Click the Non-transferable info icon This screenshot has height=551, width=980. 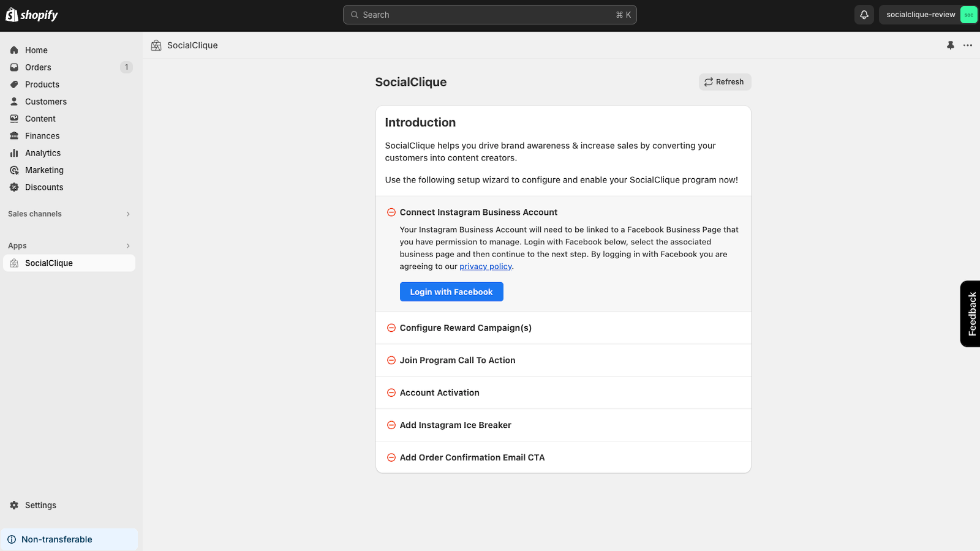click(x=12, y=539)
